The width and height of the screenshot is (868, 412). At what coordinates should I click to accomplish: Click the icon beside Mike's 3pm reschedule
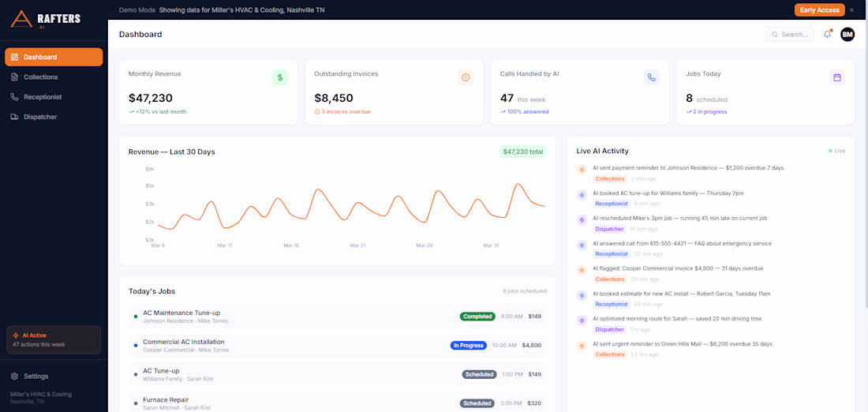582,220
